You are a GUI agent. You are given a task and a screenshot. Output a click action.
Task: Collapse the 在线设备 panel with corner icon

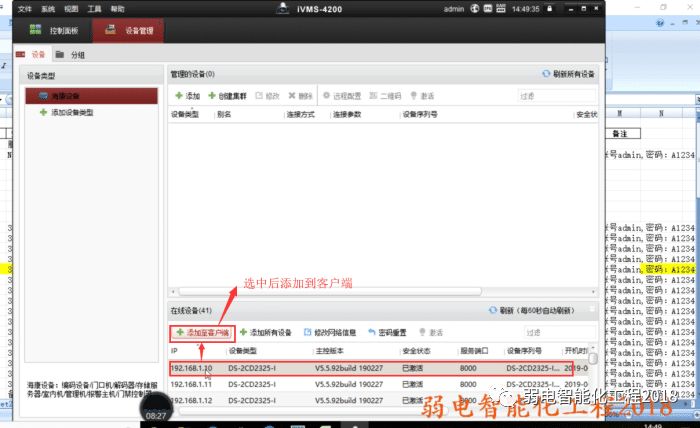point(592,308)
